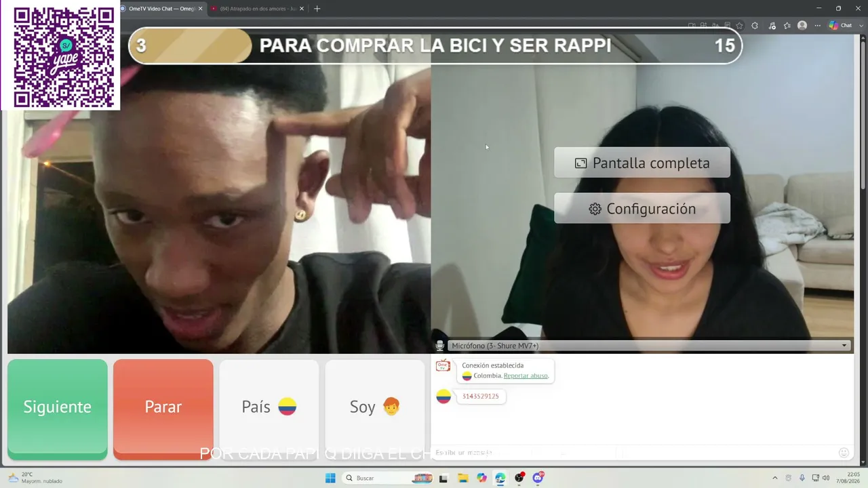The width and height of the screenshot is (868, 488).
Task: Open OBS Studio from the taskbar
Action: tap(519, 478)
